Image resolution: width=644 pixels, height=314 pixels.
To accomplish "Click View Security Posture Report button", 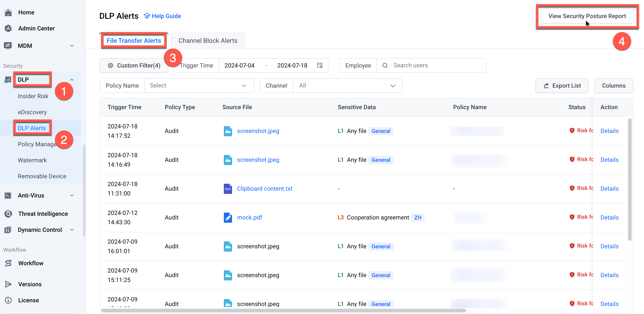I will click(x=587, y=16).
